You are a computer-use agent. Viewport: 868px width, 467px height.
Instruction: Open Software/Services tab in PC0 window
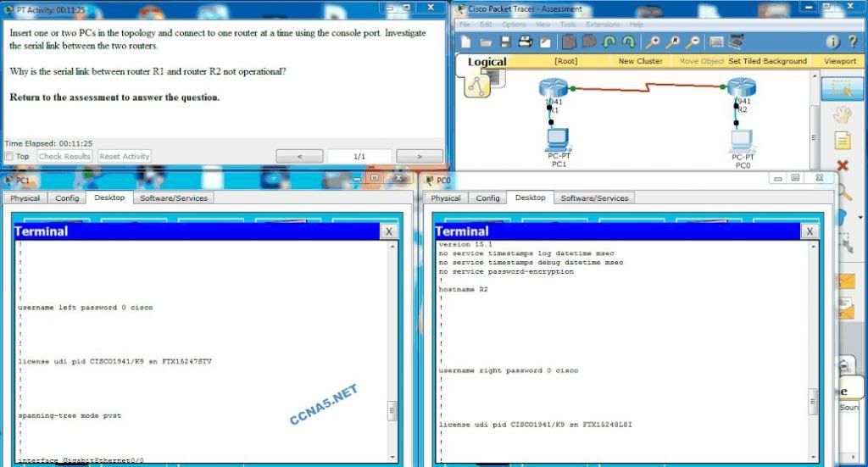click(594, 198)
